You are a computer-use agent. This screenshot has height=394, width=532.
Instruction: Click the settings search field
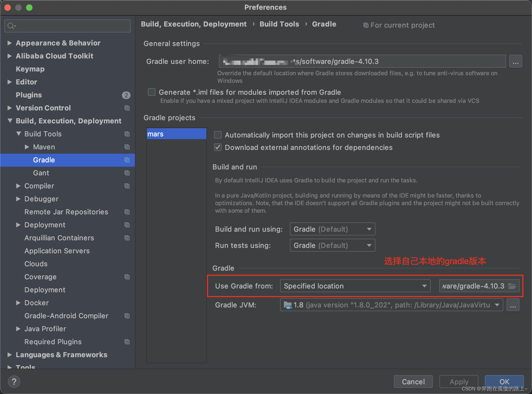click(68, 26)
